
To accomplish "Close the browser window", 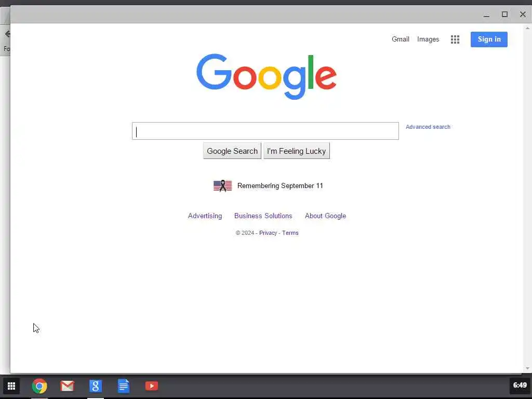I will 523,14.
